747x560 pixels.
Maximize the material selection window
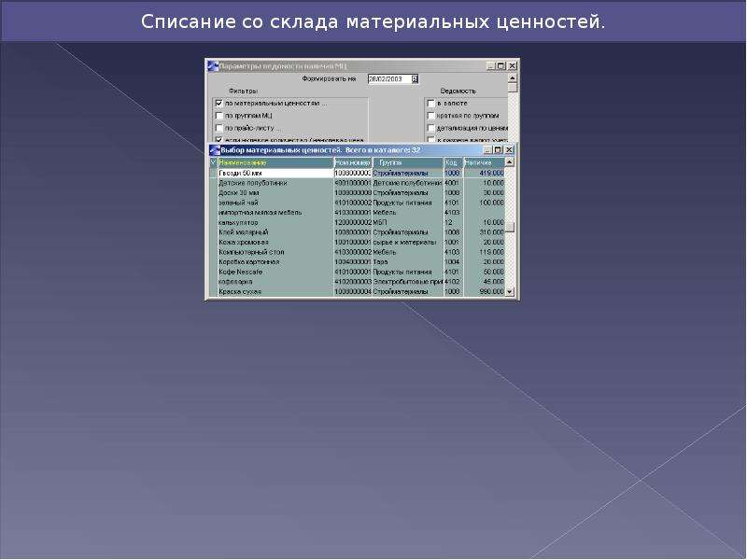[x=498, y=150]
